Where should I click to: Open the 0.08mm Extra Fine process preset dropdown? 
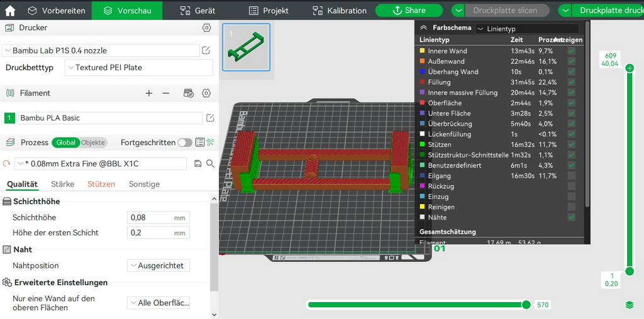[x=101, y=164]
